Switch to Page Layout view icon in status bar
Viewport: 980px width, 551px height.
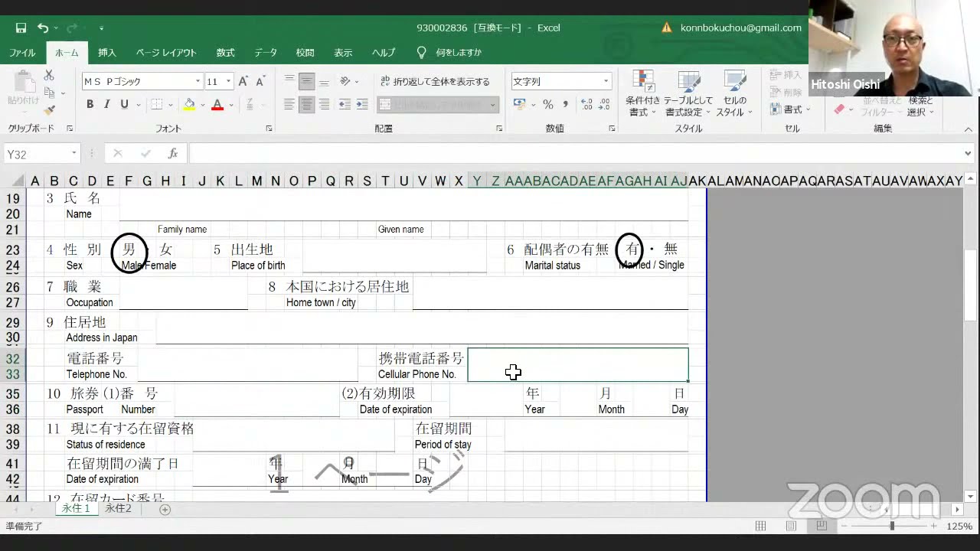791,527
